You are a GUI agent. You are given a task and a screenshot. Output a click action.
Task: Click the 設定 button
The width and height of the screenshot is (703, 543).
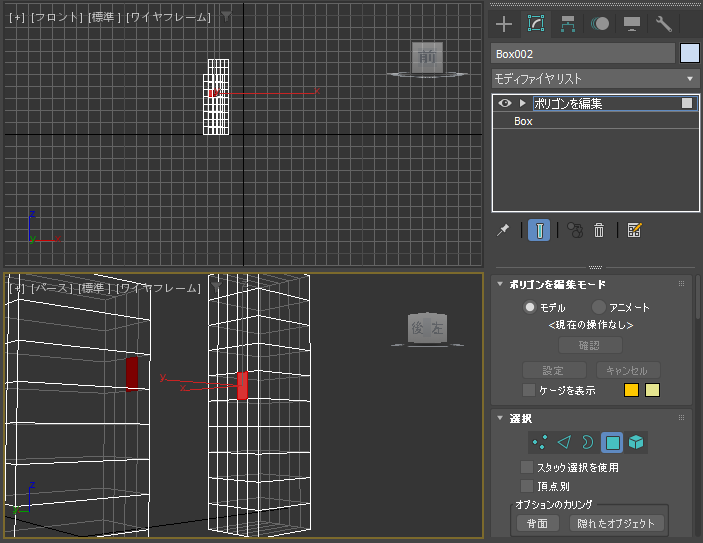click(554, 370)
